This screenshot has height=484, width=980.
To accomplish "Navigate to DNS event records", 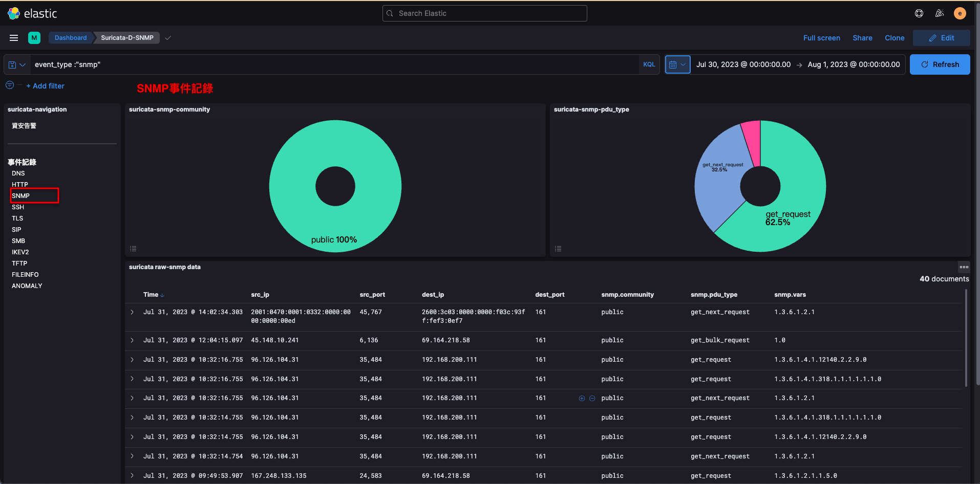I will tap(18, 173).
